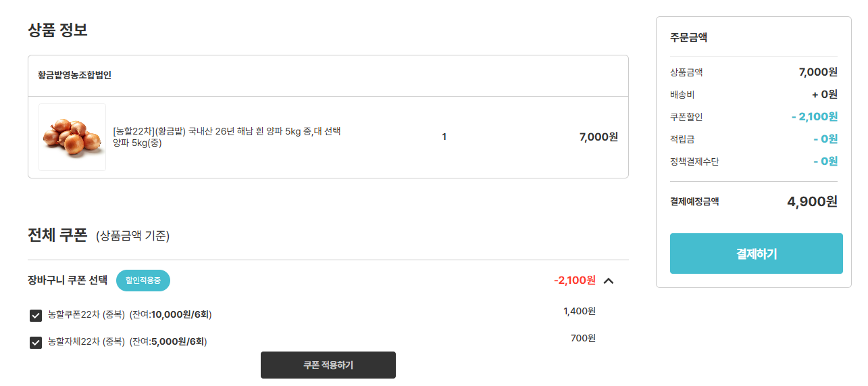Click the 결제하기 payment button
The width and height of the screenshot is (868, 386).
tap(757, 254)
